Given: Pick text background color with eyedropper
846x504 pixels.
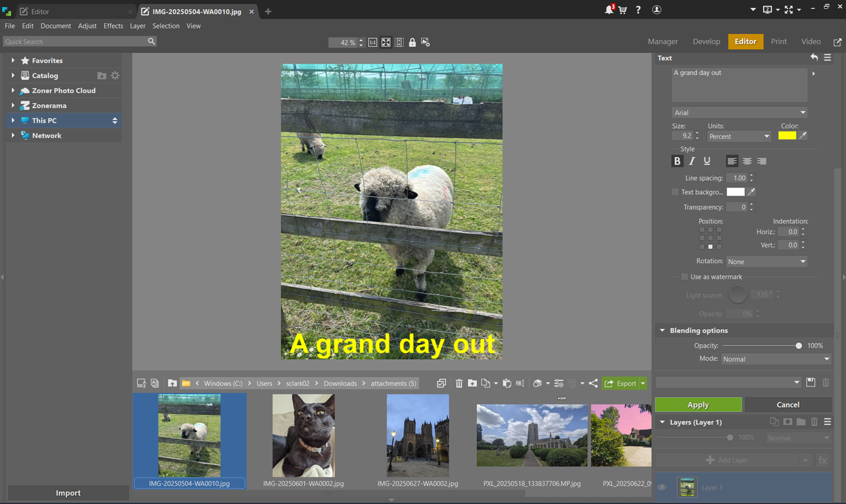Looking at the screenshot, I should point(751,192).
